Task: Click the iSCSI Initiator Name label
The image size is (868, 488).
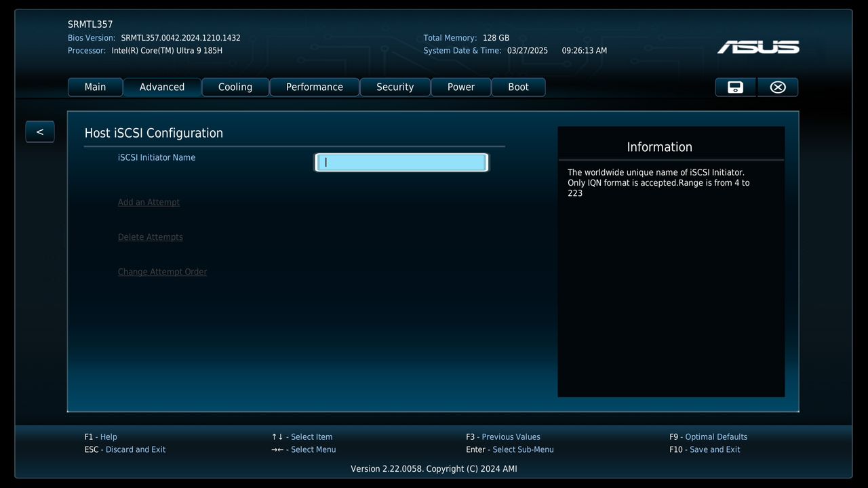Action: (157, 157)
